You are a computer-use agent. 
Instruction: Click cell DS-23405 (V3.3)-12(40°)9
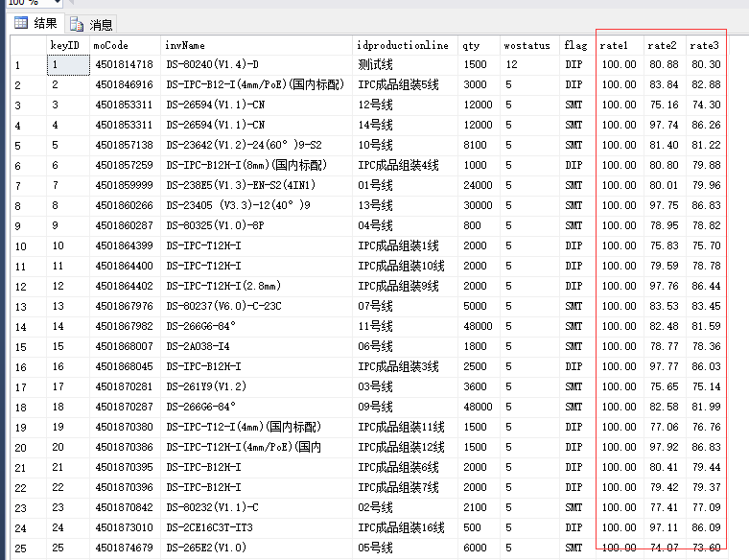click(256, 205)
